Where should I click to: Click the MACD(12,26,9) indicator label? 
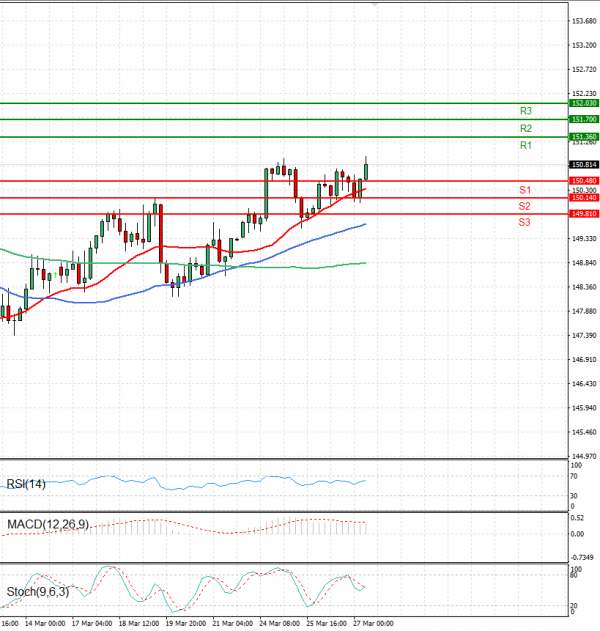[x=48, y=524]
